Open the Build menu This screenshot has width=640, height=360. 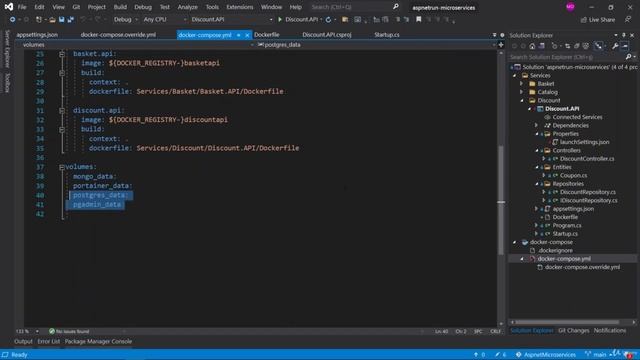point(120,7)
